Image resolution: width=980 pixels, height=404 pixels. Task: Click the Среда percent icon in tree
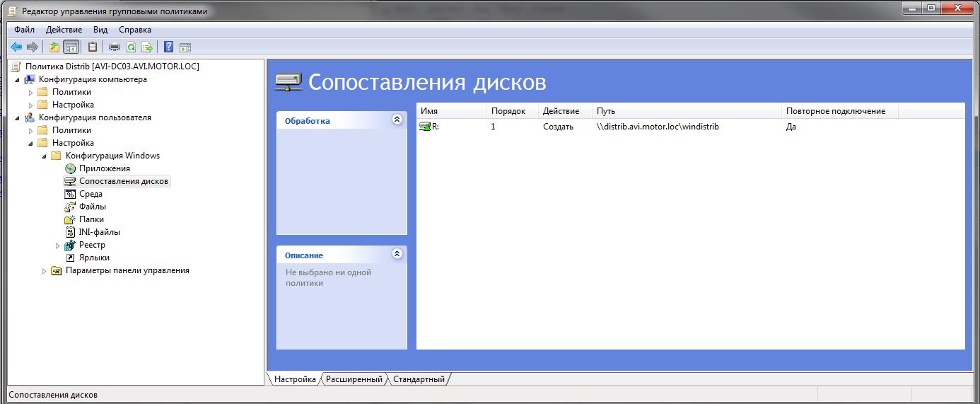click(x=70, y=194)
